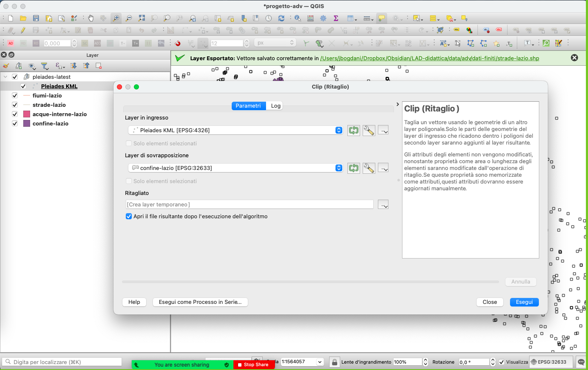Open the Identify Features tool
Screen dimensions: 588x370
tap(297, 18)
